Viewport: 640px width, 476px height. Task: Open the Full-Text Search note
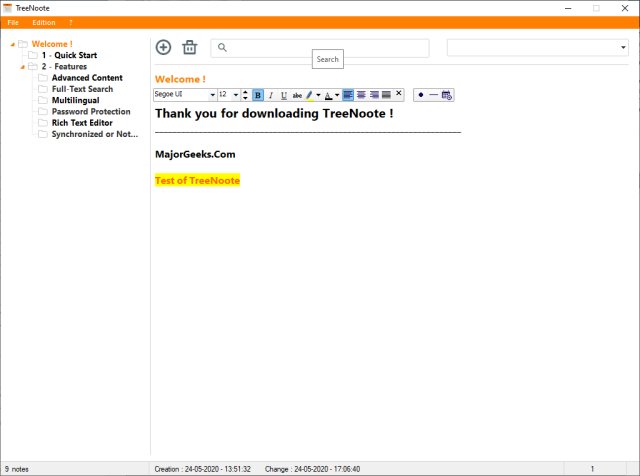pyautogui.click(x=82, y=89)
